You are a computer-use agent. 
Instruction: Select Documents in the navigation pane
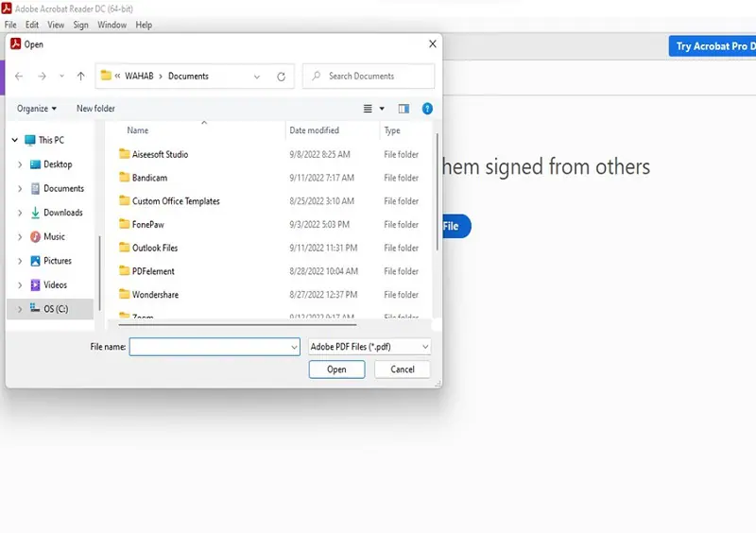tap(57, 189)
